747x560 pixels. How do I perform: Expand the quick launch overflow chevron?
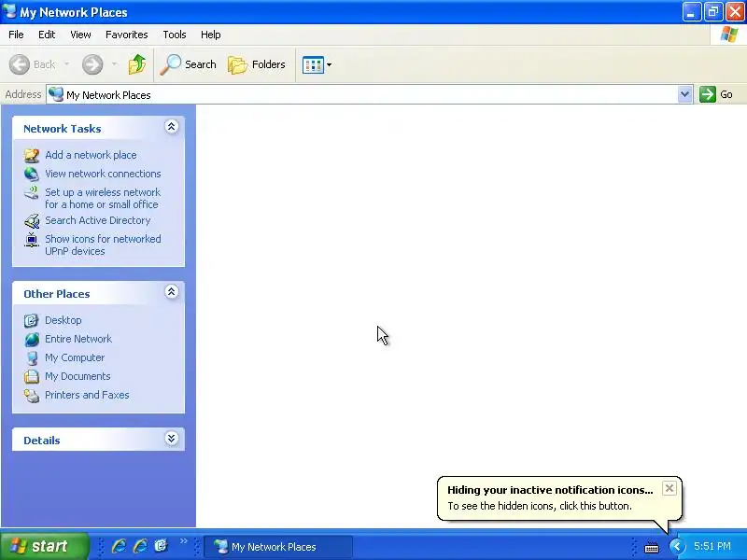click(x=183, y=540)
